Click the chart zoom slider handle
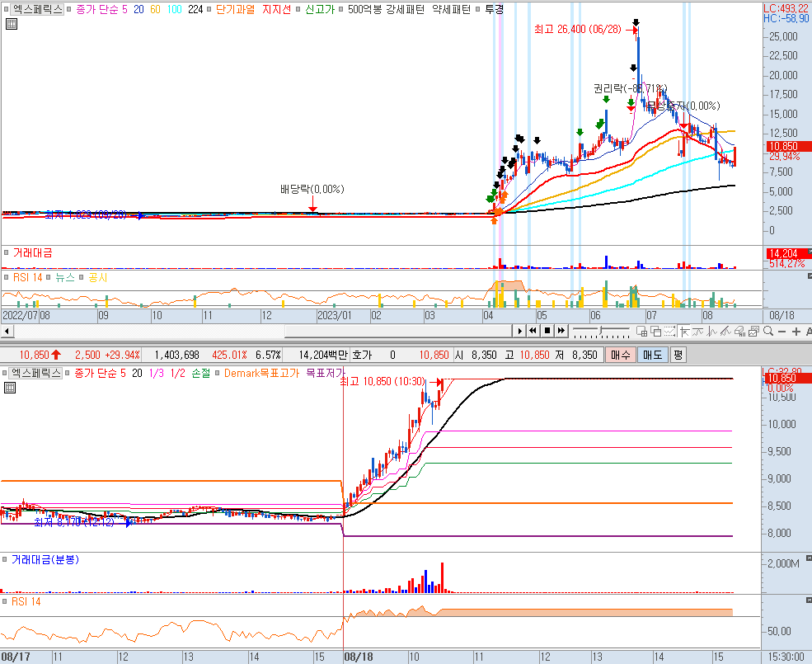Image resolution: width=812 pixels, height=664 pixels. click(601, 330)
